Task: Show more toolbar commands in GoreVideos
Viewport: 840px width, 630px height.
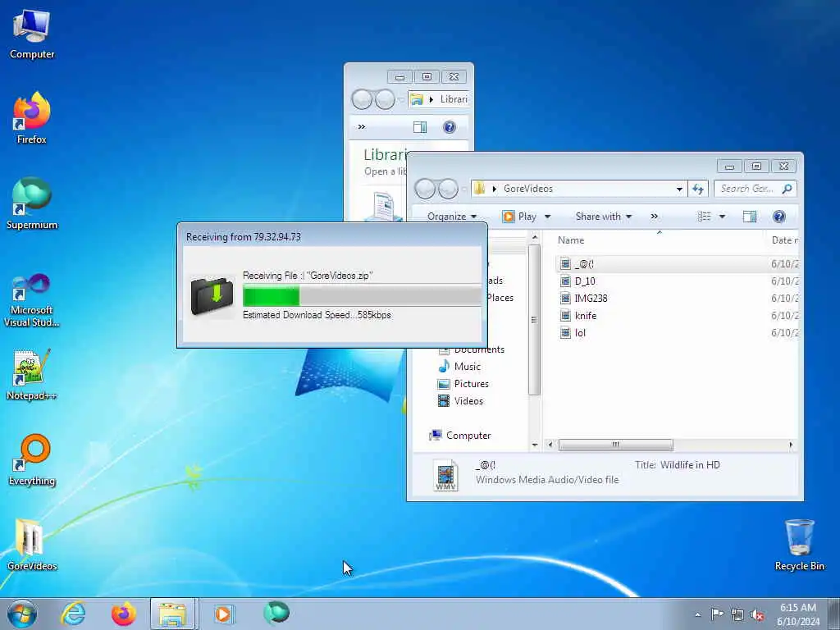Action: (654, 217)
